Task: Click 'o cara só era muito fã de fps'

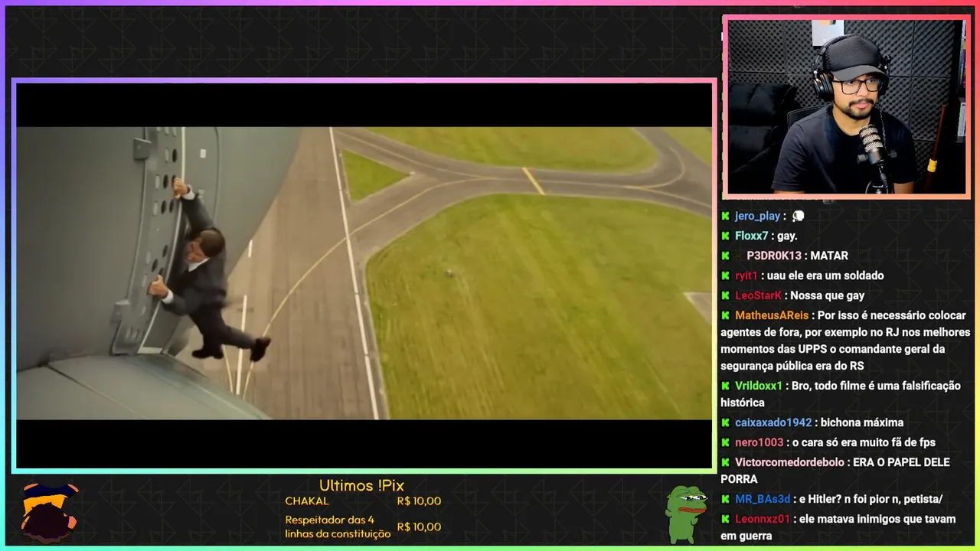Action: pyautogui.click(x=864, y=442)
